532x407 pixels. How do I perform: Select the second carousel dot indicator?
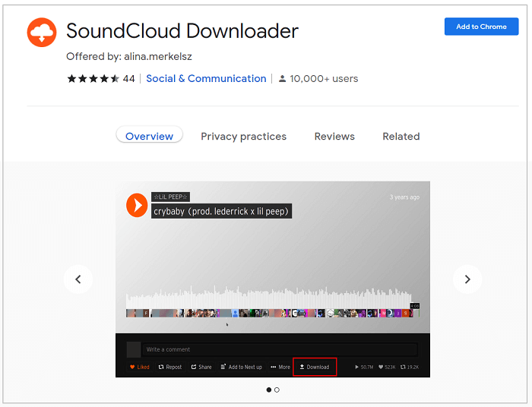click(277, 390)
